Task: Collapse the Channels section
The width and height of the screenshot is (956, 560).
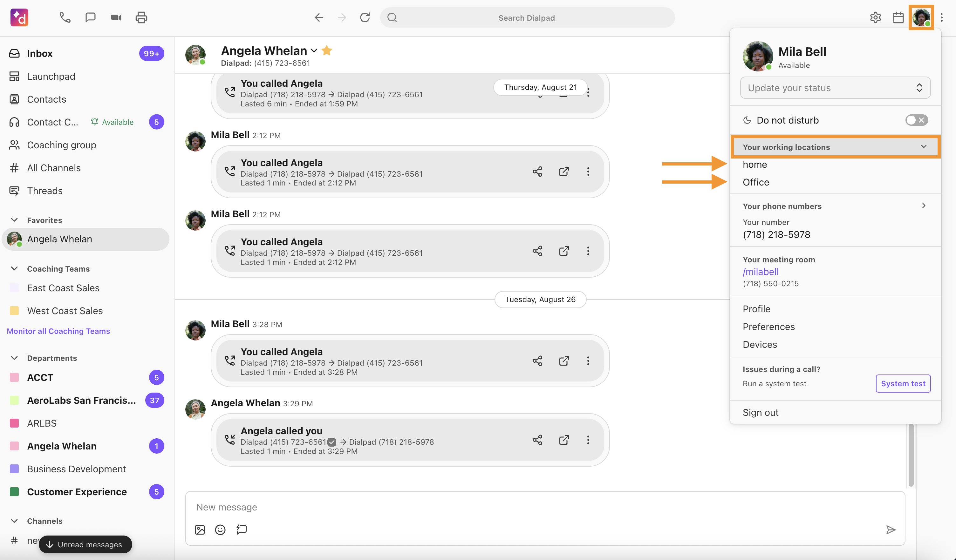Action: tap(14, 521)
